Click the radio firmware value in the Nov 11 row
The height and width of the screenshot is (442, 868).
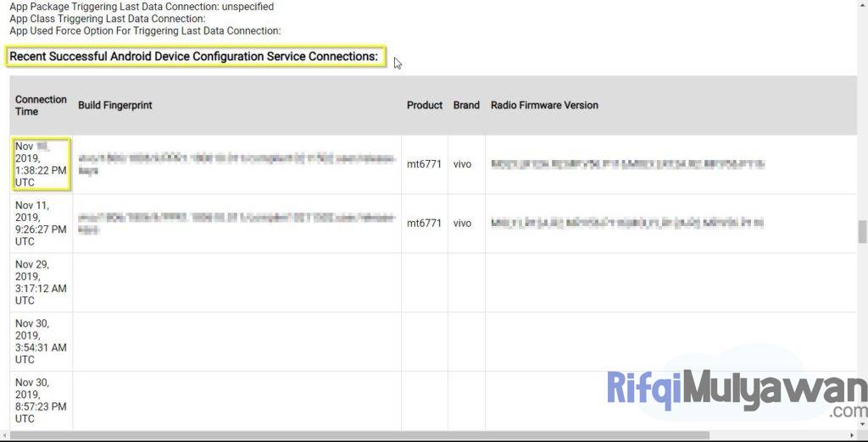[x=627, y=223]
